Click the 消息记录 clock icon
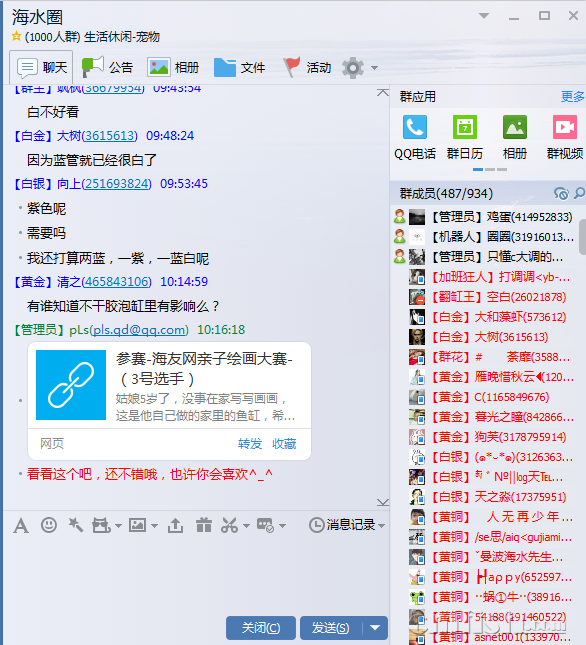Screen dimensions: 586x645 click(317, 525)
